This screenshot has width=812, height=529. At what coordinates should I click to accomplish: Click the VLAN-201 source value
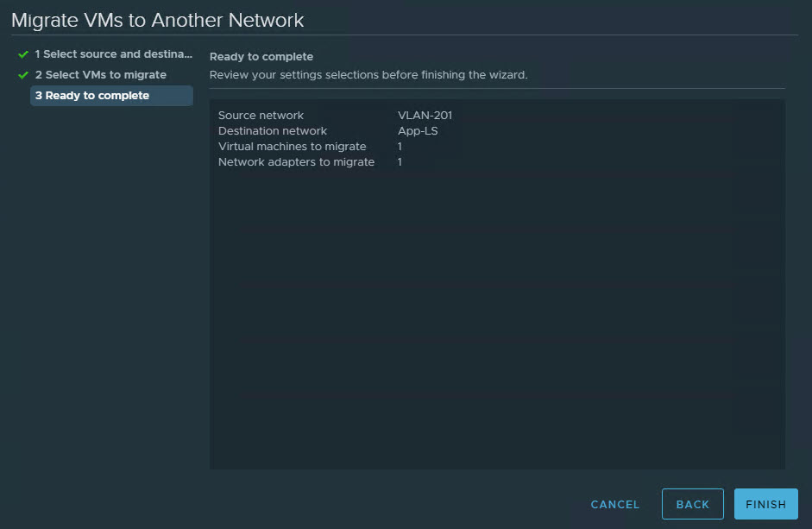tap(425, 116)
